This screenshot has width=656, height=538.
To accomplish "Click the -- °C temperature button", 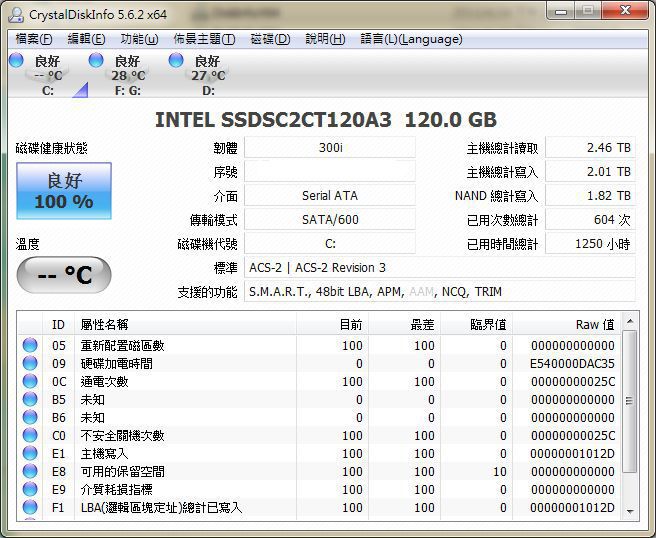I will [64, 275].
